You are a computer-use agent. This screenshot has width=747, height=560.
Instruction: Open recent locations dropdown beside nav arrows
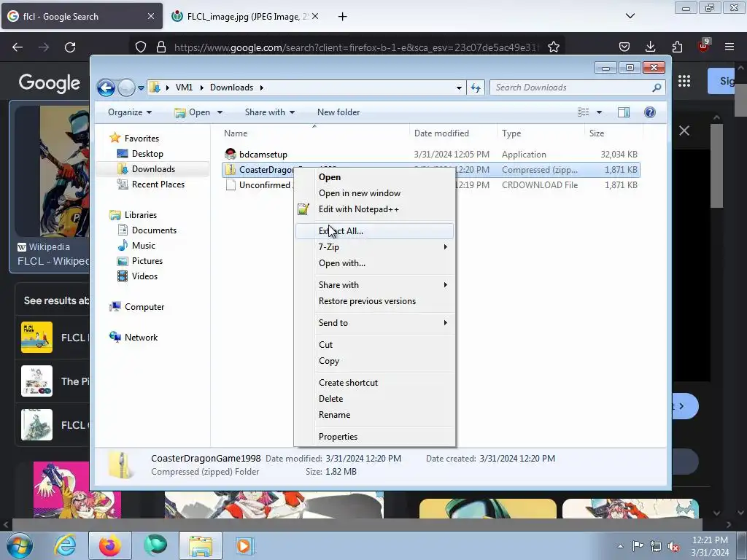pyautogui.click(x=141, y=87)
